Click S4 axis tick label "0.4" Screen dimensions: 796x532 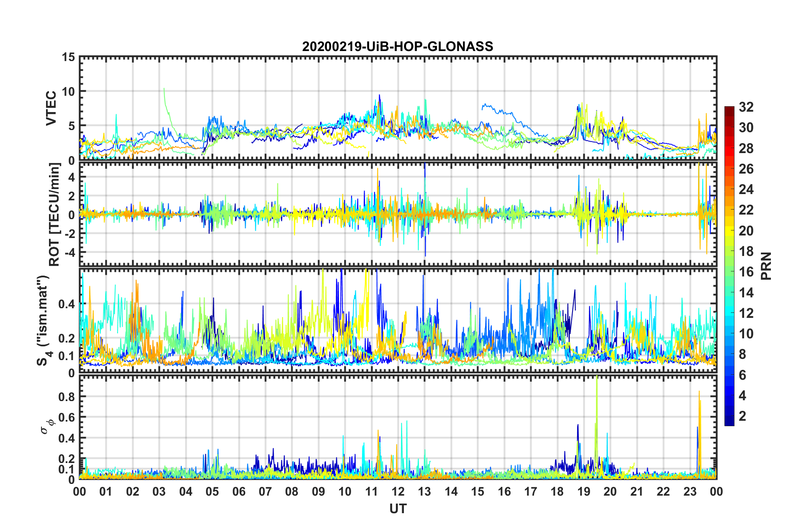pos(67,304)
